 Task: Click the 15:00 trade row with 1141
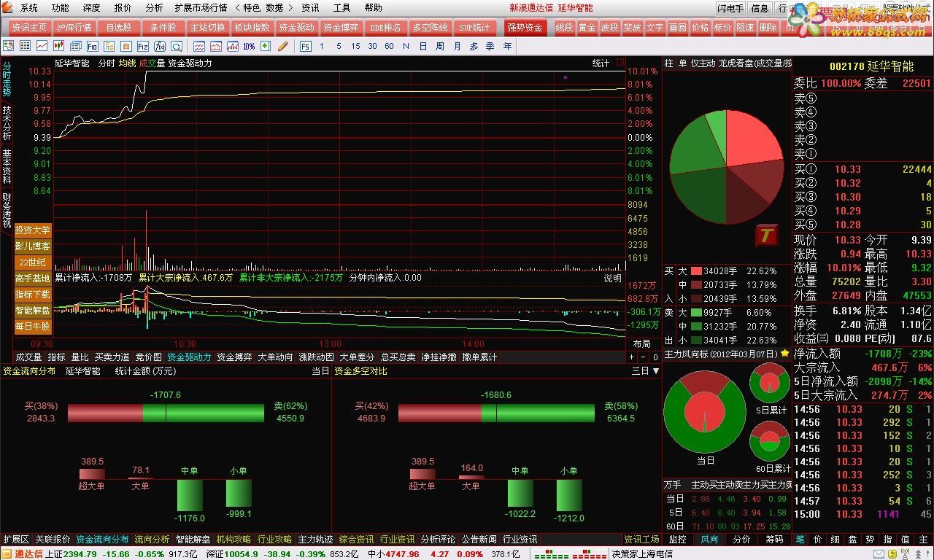click(862, 514)
